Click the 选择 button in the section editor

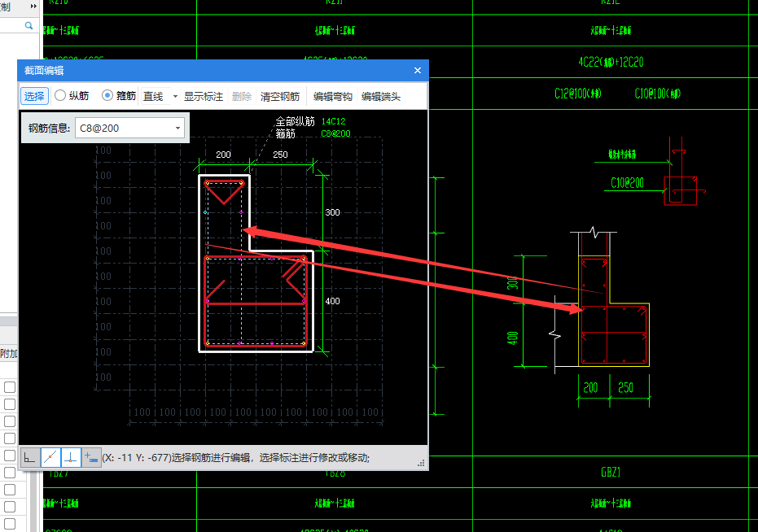click(34, 96)
